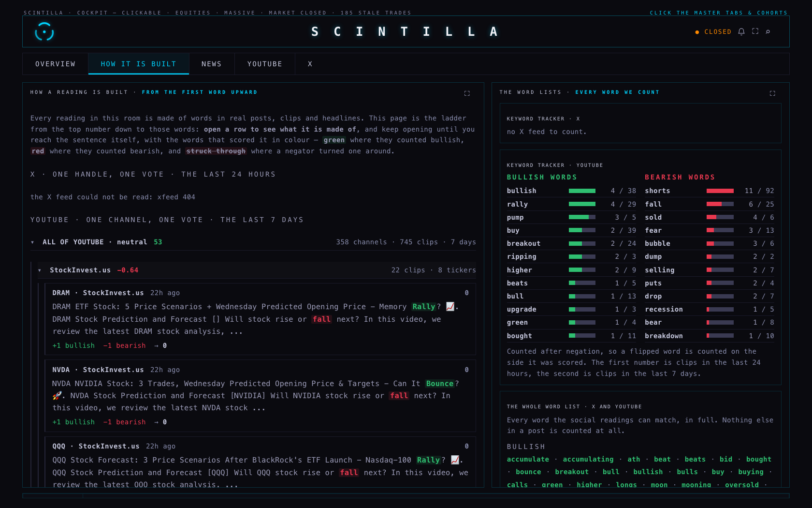Select the 'bullish' row in Bullish Words
The width and height of the screenshot is (812, 508).
pyautogui.click(x=571, y=191)
